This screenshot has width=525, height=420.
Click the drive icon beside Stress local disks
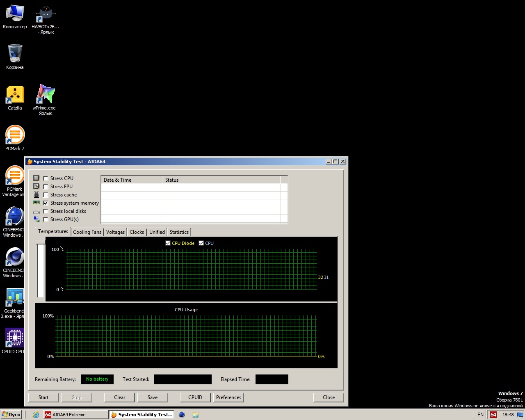click(x=37, y=212)
